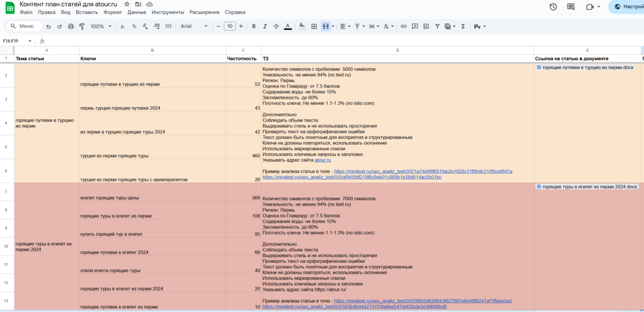The height and width of the screenshot is (312, 644).
Task: Click the name box showing F14:F19
Action: pyautogui.click(x=14, y=41)
